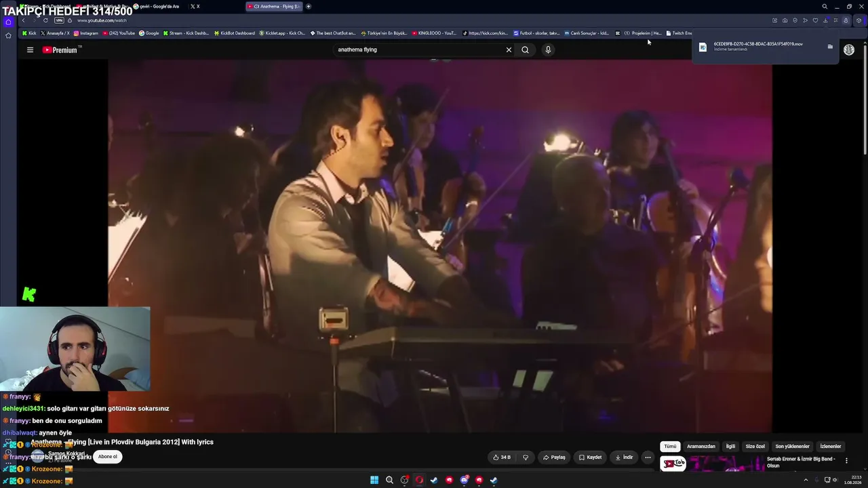
Task: Reload the page from the browser toolbar
Action: tap(45, 20)
